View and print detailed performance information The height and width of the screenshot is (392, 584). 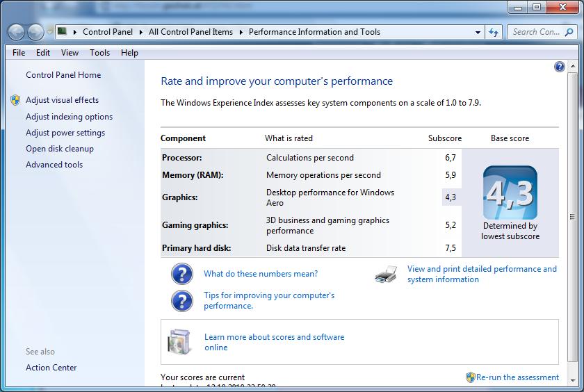coord(482,274)
